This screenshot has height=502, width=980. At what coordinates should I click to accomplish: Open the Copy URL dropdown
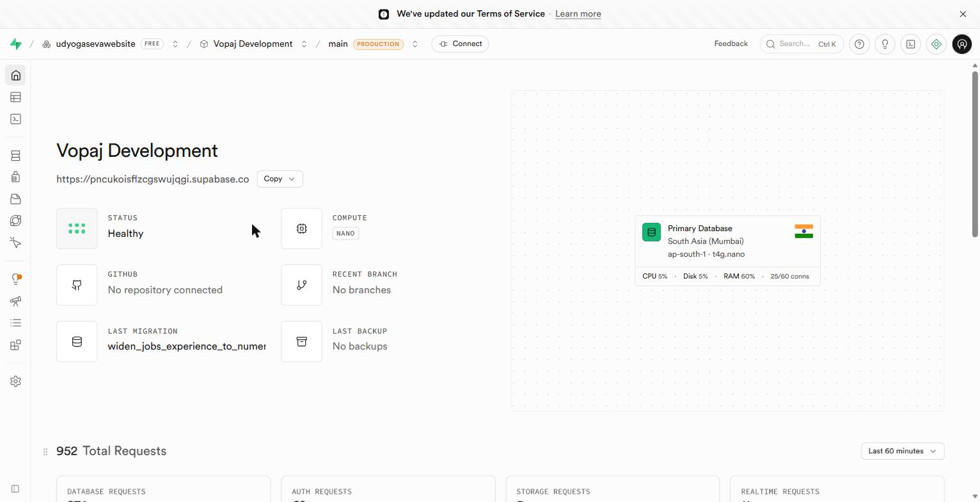(280, 179)
